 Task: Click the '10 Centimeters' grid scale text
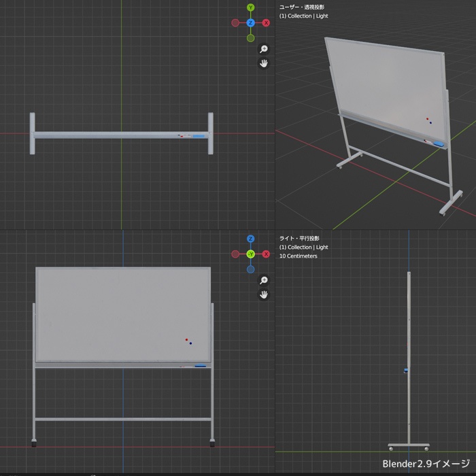coord(298,256)
